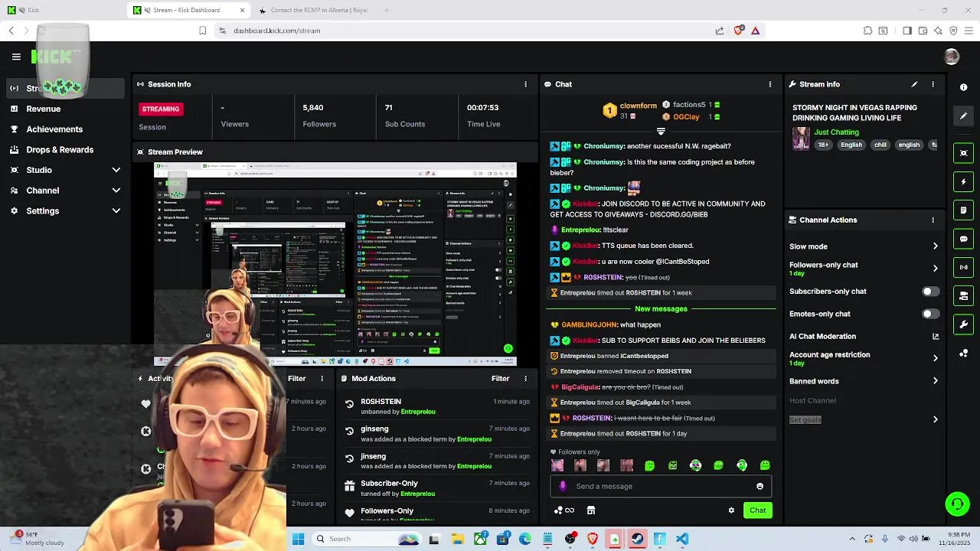Toggle the chat bubble widget icon
The height and width of the screenshot is (551, 980).
[964, 239]
